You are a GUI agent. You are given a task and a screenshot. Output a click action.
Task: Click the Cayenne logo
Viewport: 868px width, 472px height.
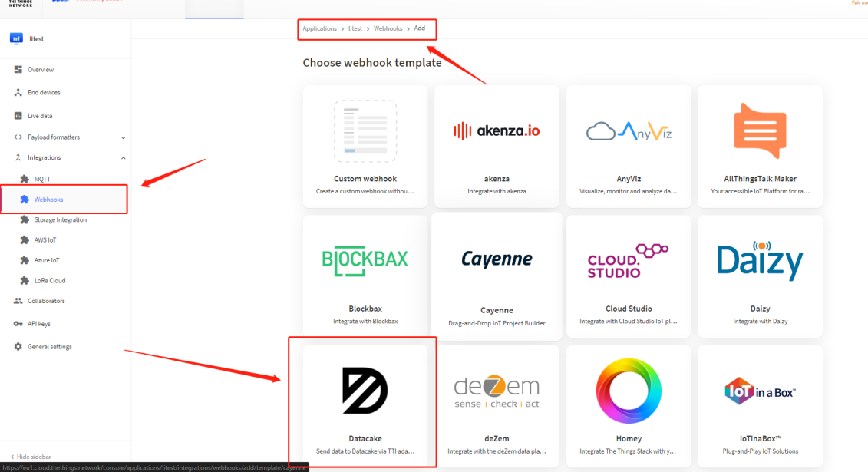coord(497,259)
